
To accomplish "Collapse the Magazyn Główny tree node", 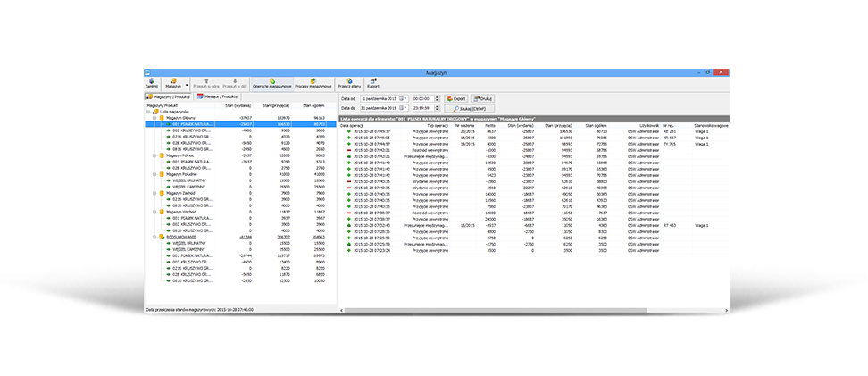I will (x=154, y=117).
